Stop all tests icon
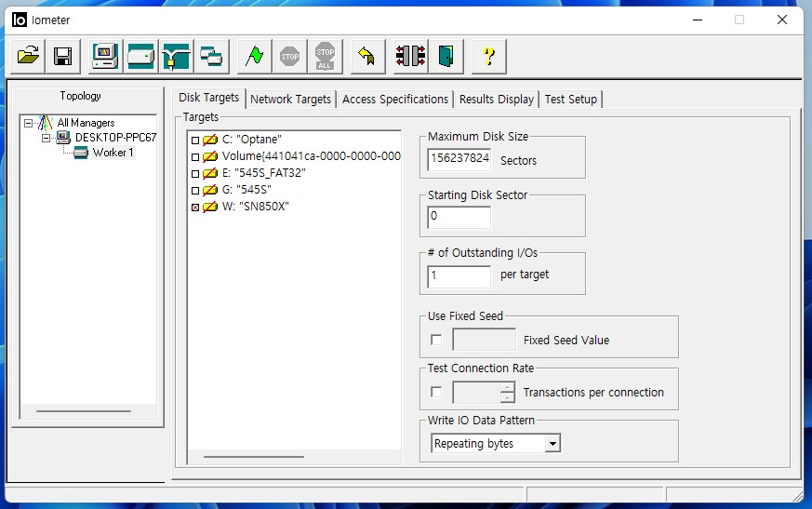Viewport: 812px width, 509px height. click(x=325, y=56)
